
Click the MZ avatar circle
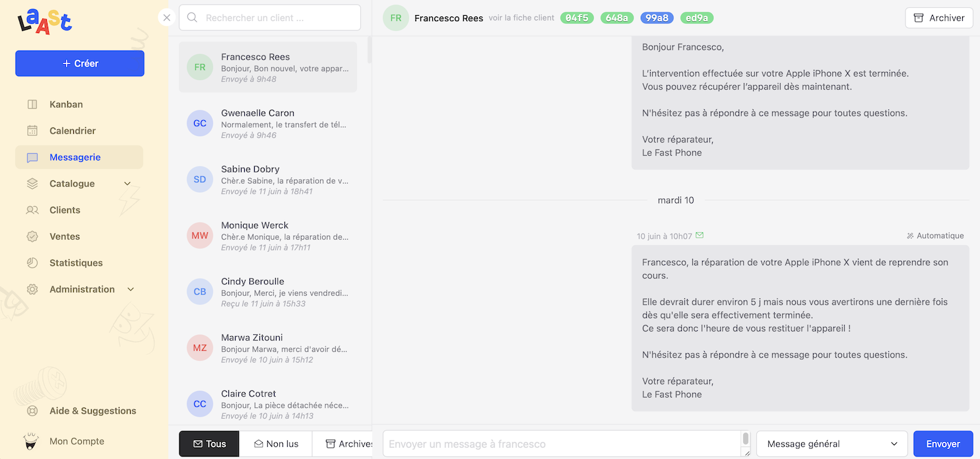click(x=200, y=348)
